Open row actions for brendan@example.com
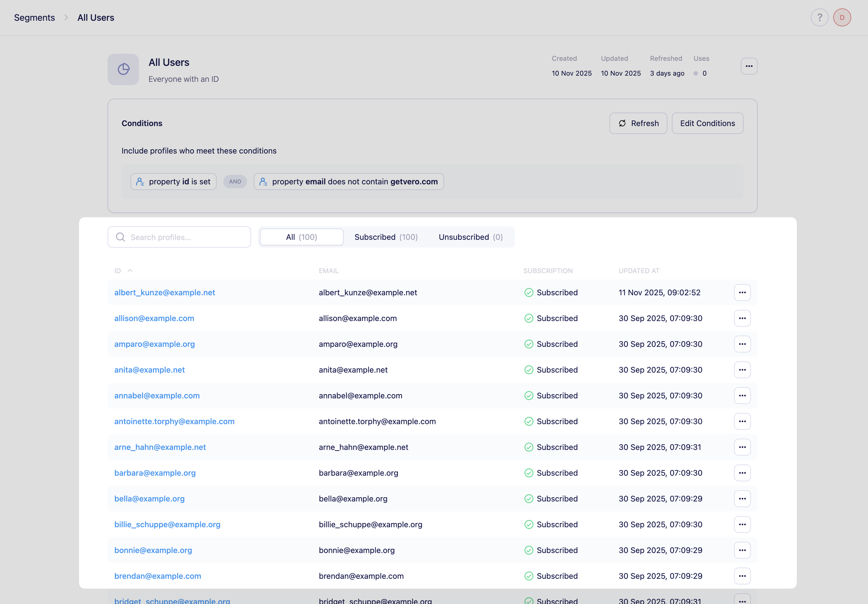Image resolution: width=868 pixels, height=604 pixels. (x=742, y=576)
